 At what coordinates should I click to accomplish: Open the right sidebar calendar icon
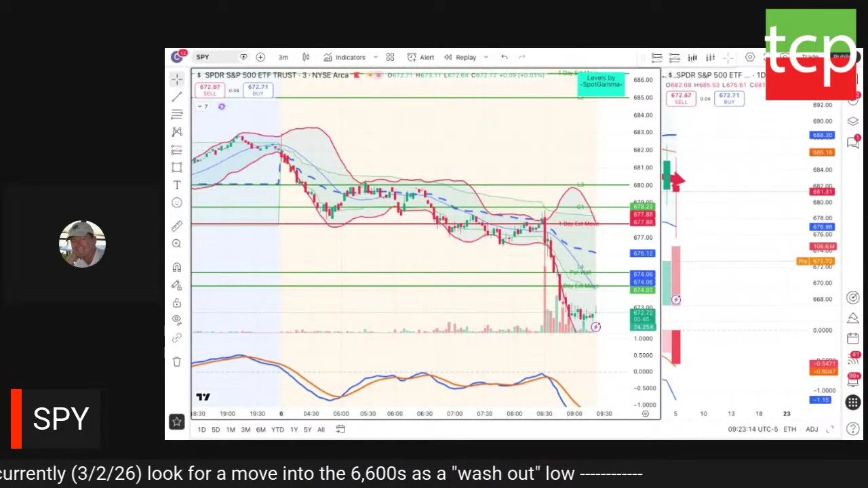tap(853, 338)
